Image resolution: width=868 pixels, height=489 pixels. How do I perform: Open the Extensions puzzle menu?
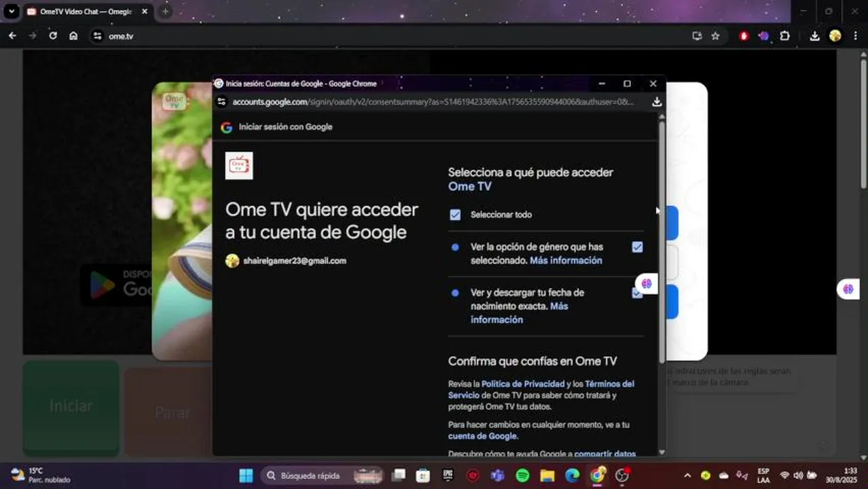pos(785,36)
